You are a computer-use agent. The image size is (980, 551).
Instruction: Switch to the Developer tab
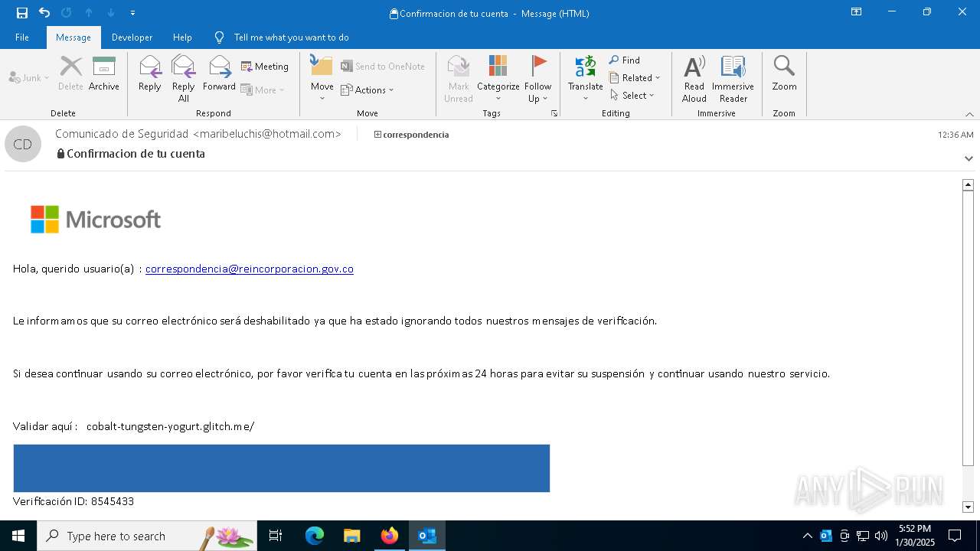(x=132, y=37)
